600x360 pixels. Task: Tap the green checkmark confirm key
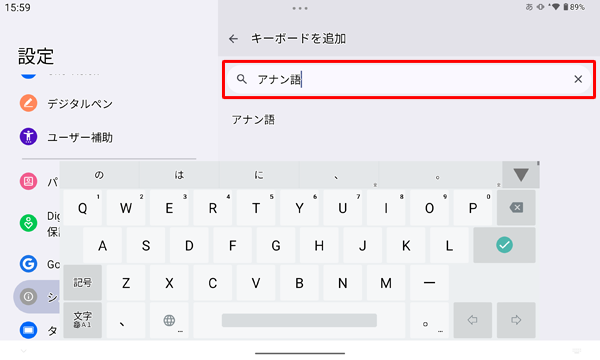504,245
